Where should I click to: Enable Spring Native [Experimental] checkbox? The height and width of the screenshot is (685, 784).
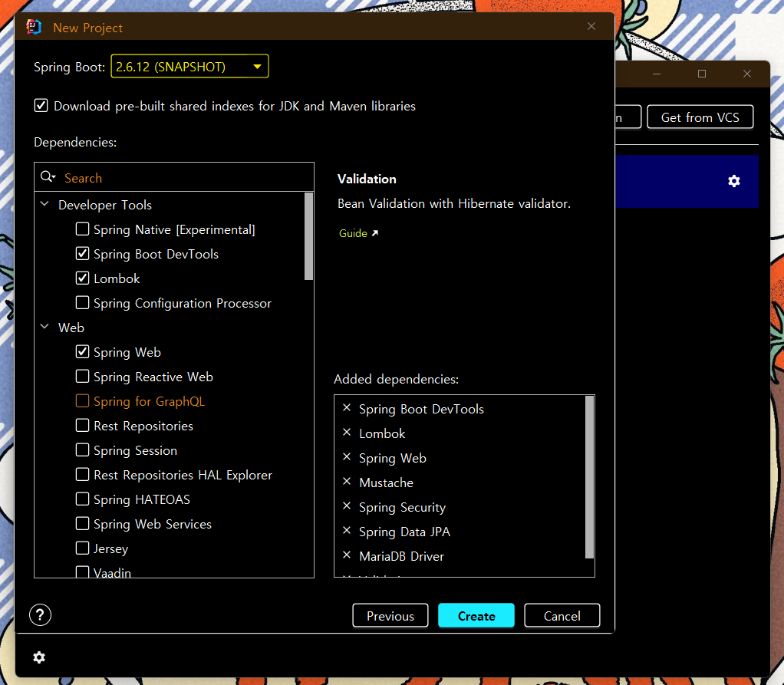pos(83,229)
